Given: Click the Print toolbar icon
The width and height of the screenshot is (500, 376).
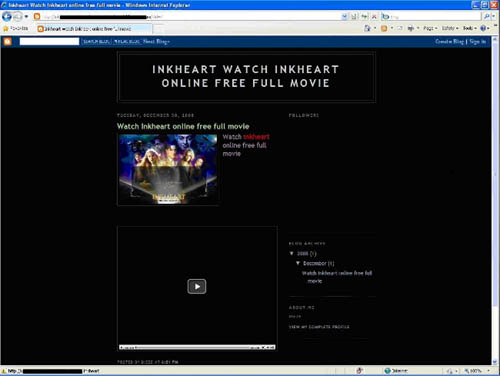Looking at the screenshot, I should click(411, 28).
